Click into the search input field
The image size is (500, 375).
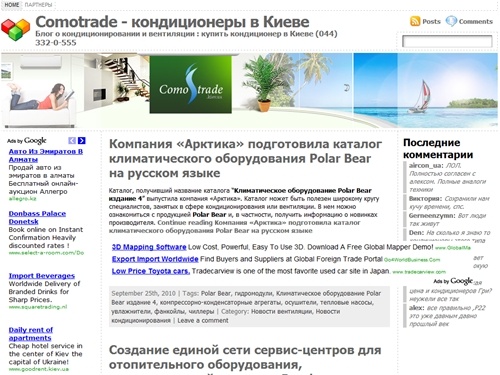(447, 41)
